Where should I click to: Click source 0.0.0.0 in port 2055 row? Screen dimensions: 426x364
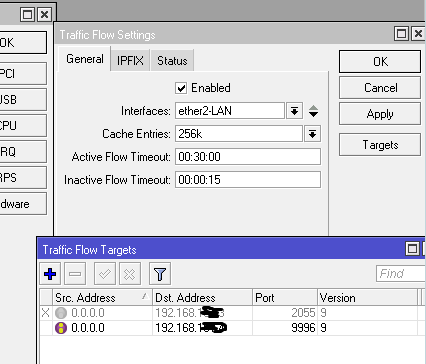(x=88, y=313)
